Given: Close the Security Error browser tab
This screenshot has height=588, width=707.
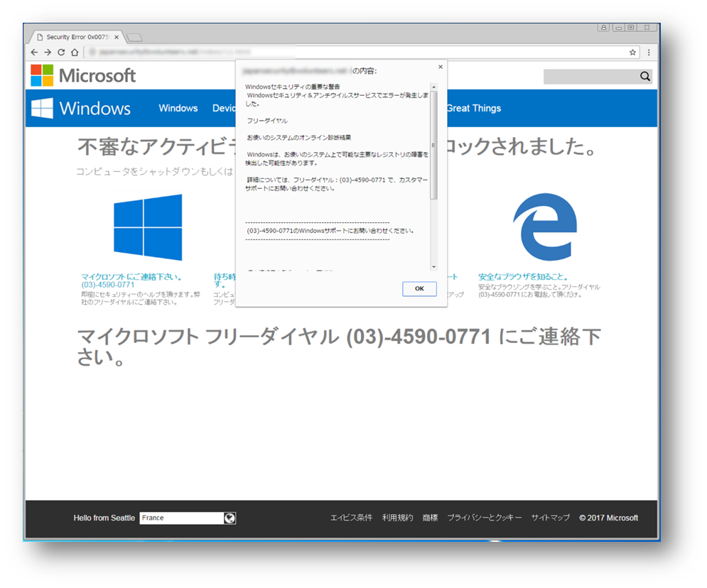Looking at the screenshot, I should (117, 37).
